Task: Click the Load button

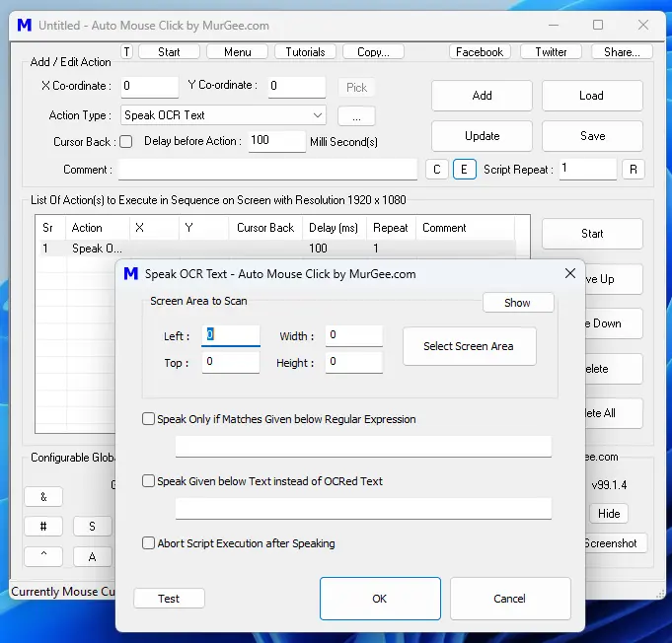Action: (x=592, y=96)
